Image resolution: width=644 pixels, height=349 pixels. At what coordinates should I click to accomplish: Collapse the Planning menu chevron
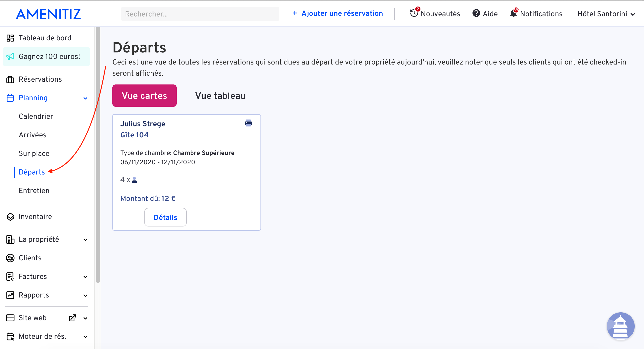[x=85, y=98]
